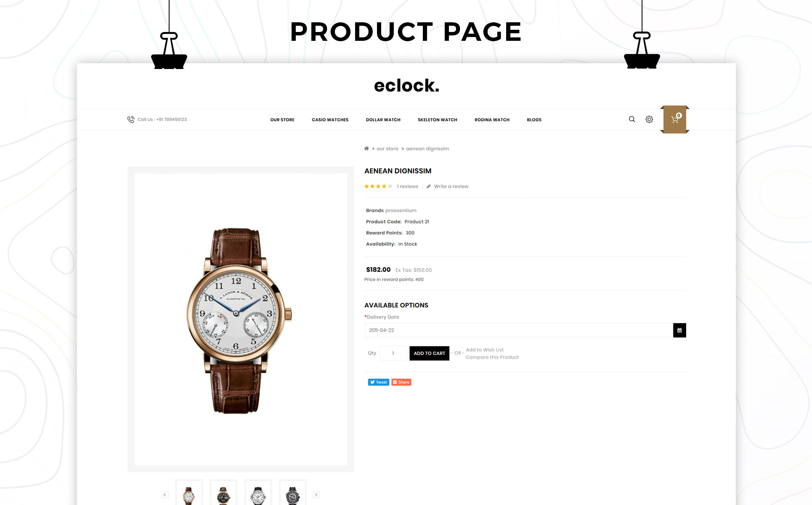Go to the Blogs menu item
The height and width of the screenshot is (505, 812).
[x=534, y=120]
